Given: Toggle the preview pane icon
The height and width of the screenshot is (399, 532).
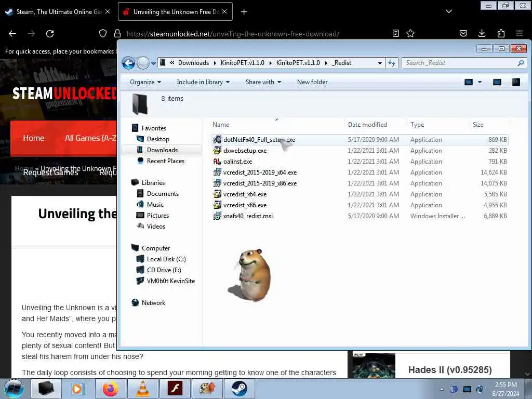Looking at the screenshot, I should [497, 82].
